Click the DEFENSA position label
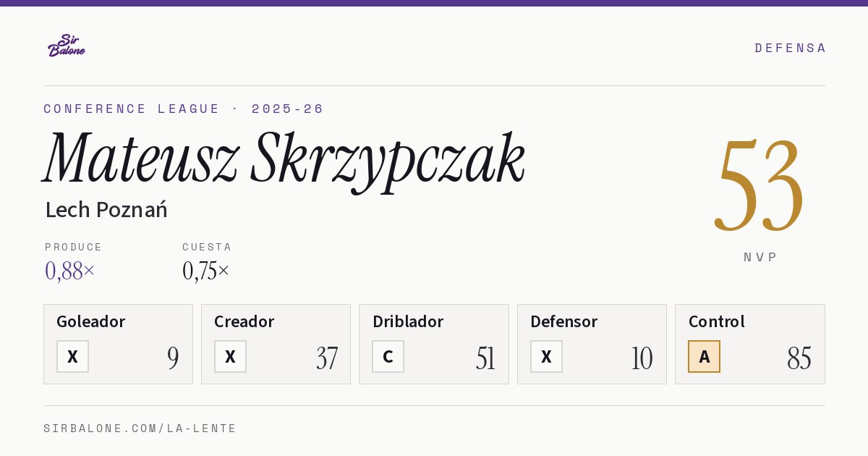The width and height of the screenshot is (868, 456). (x=790, y=48)
